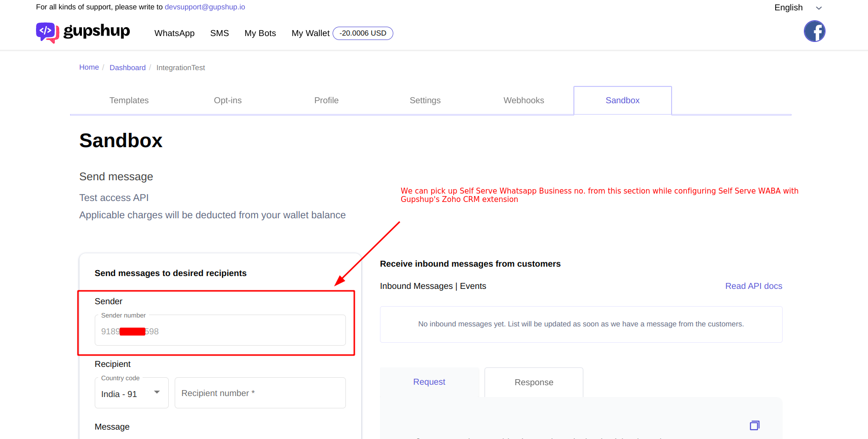Image resolution: width=868 pixels, height=439 pixels.
Task: Switch to the Templates tab
Action: (x=129, y=100)
